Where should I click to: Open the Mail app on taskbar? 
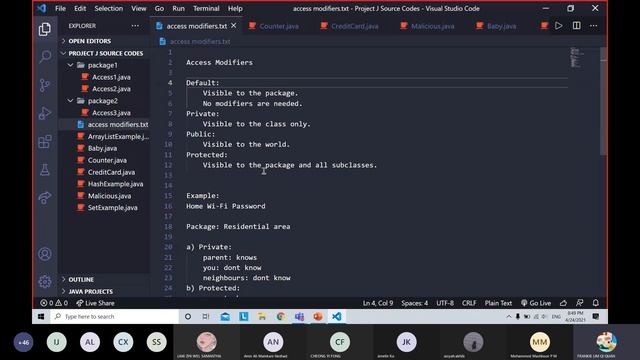point(225,316)
